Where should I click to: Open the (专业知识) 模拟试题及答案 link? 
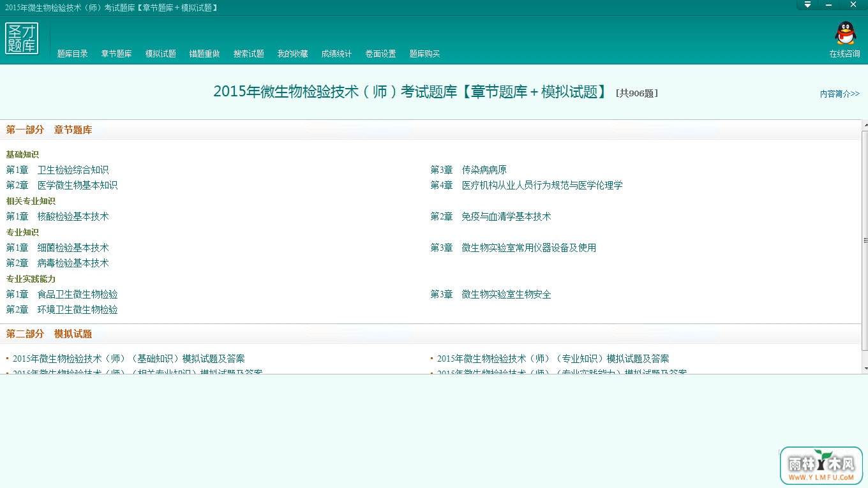pyautogui.click(x=553, y=359)
